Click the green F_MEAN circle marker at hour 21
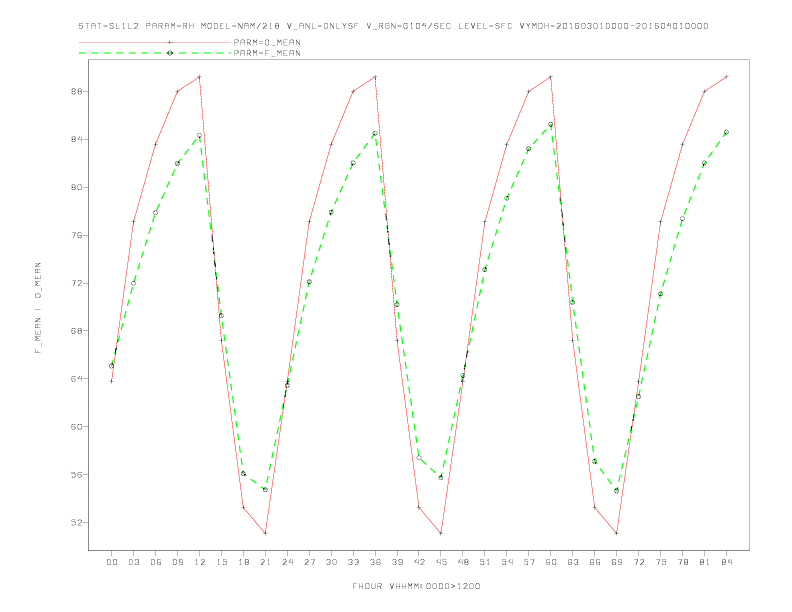Image resolution: width=792 pixels, height=612 pixels. [265, 490]
